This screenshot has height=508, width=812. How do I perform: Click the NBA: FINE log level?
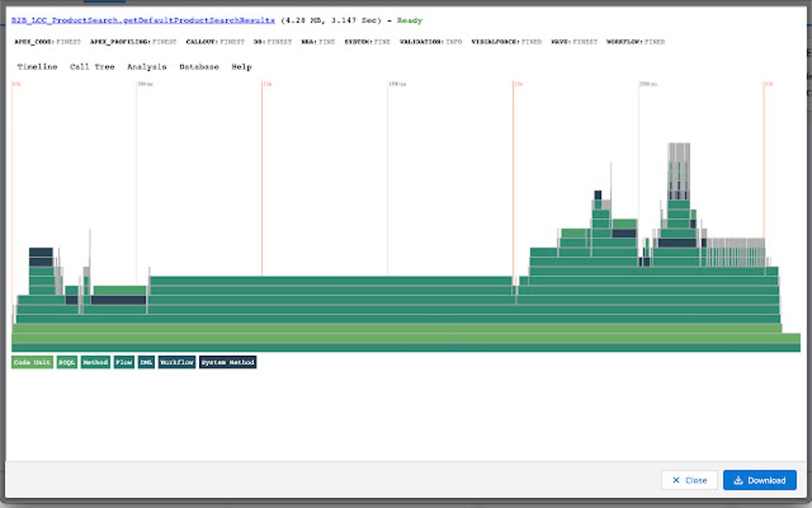[318, 42]
